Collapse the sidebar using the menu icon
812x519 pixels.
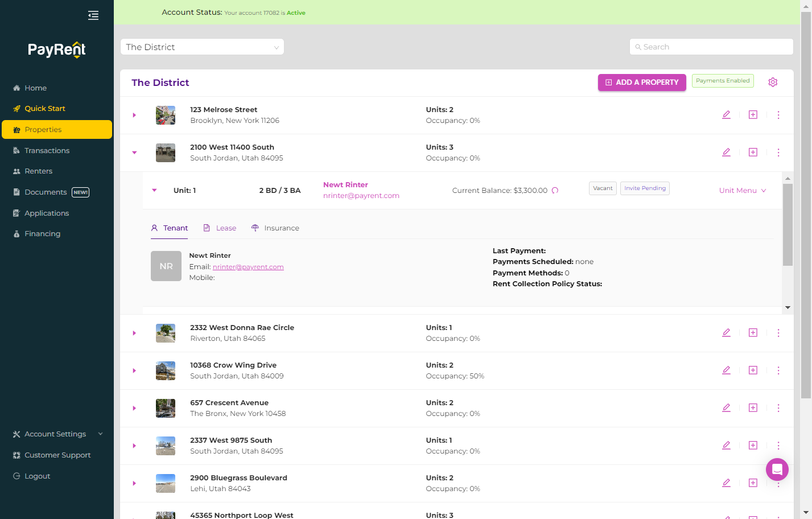93,15
